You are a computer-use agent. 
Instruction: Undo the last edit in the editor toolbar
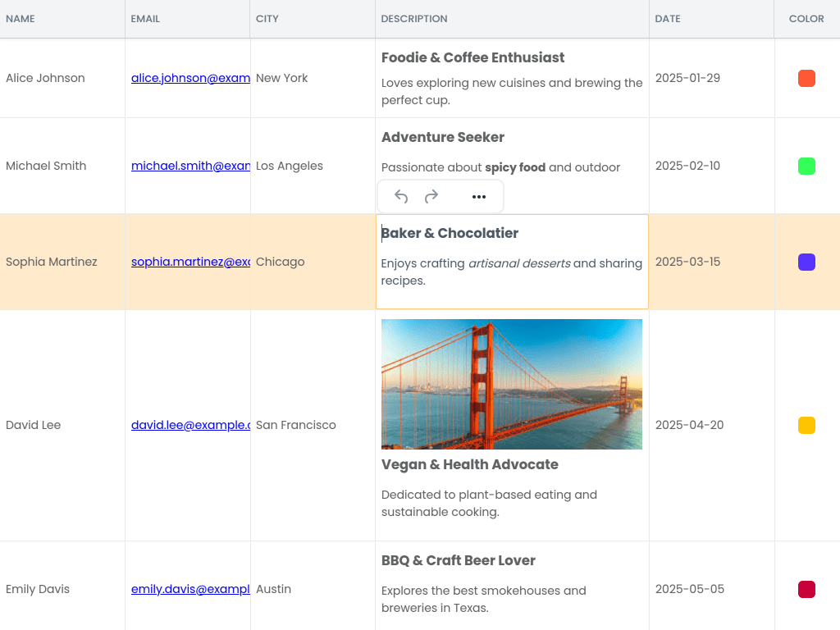pyautogui.click(x=400, y=197)
